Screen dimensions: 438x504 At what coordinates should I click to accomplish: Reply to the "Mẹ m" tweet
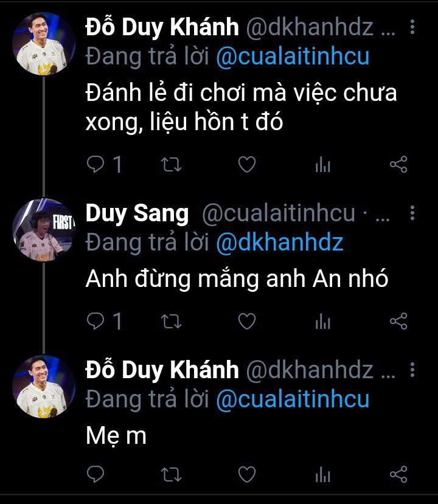pyautogui.click(x=96, y=474)
